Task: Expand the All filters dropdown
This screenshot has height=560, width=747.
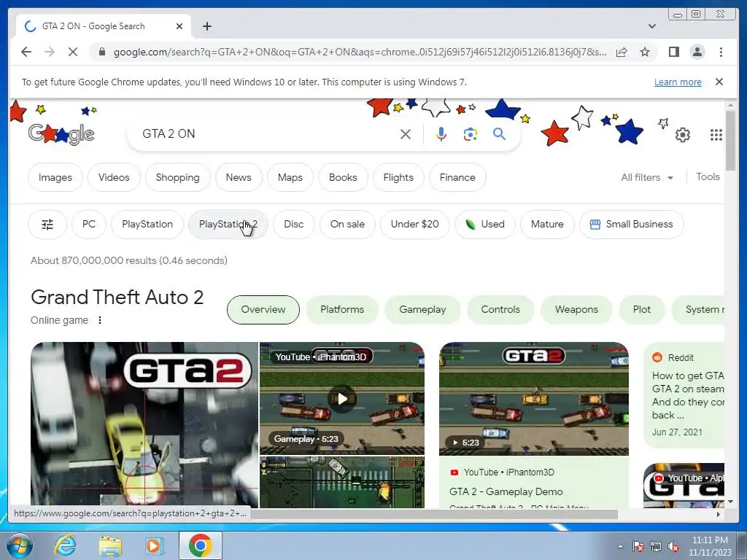Action: (x=647, y=177)
